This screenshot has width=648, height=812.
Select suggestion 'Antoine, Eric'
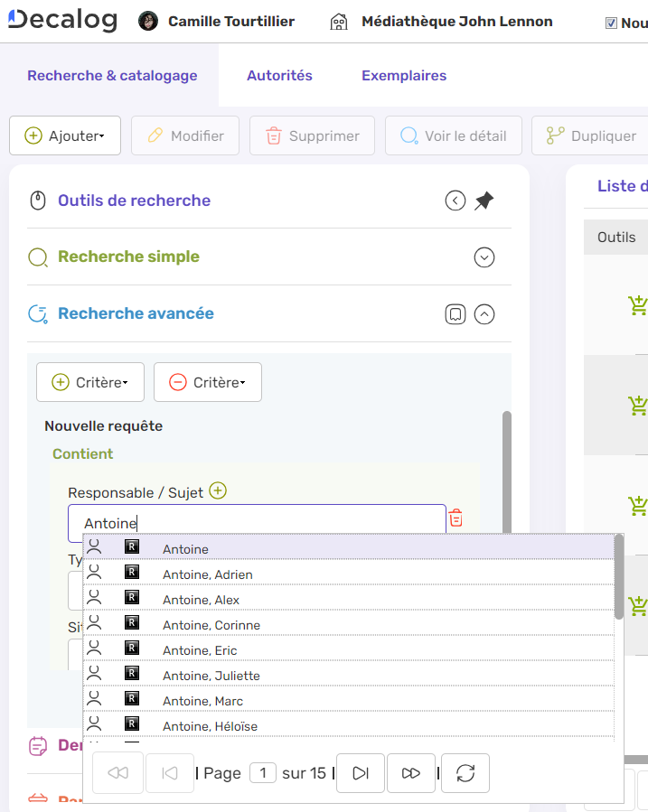pyautogui.click(x=349, y=649)
